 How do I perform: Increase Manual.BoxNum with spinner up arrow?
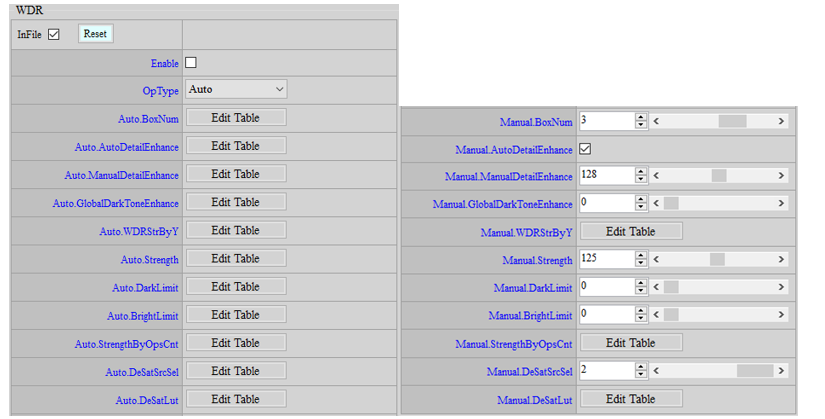641,117
